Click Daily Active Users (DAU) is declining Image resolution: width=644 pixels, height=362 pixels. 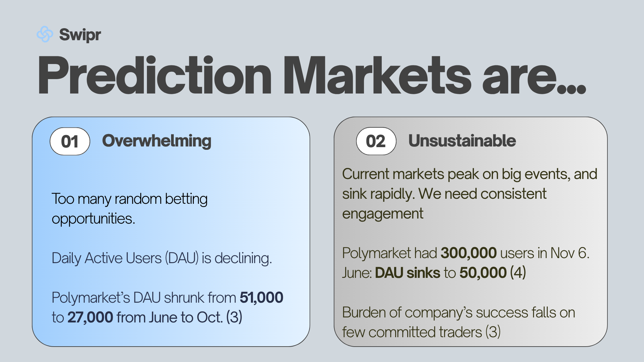click(x=162, y=258)
